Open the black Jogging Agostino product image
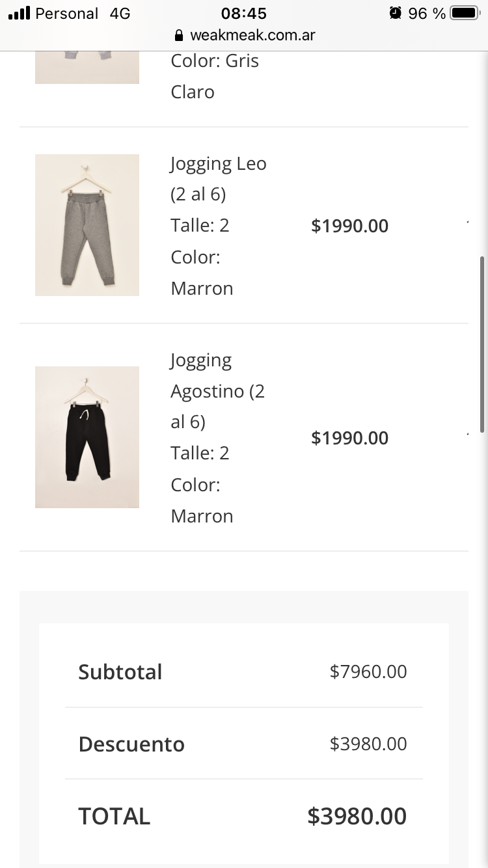Viewport: 488px width, 868px height. tap(87, 437)
